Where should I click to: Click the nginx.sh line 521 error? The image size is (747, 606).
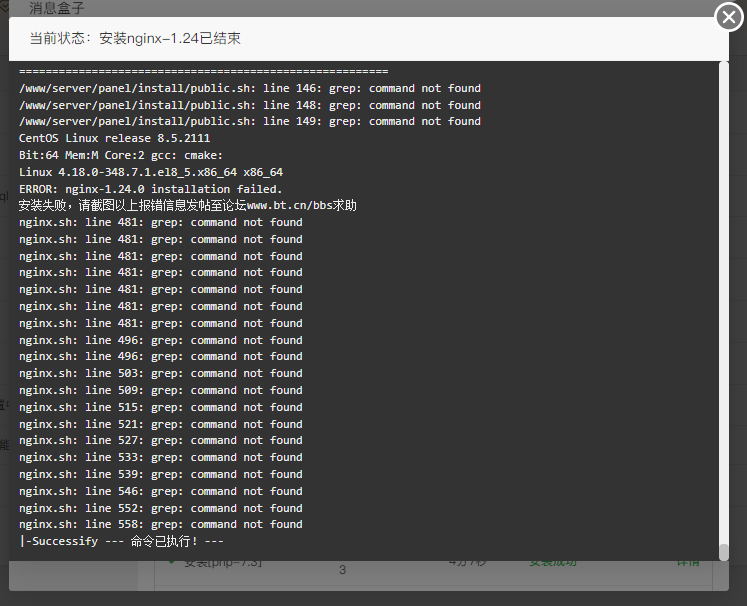coord(161,424)
